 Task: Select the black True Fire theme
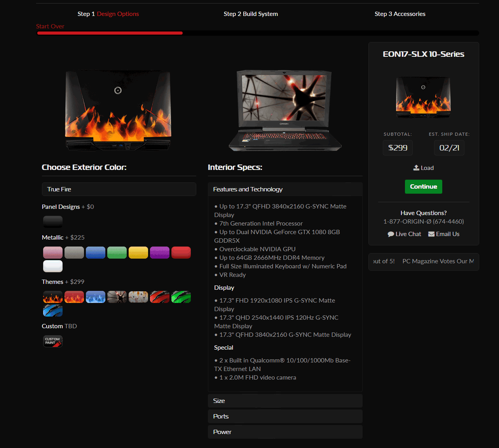coord(53,297)
